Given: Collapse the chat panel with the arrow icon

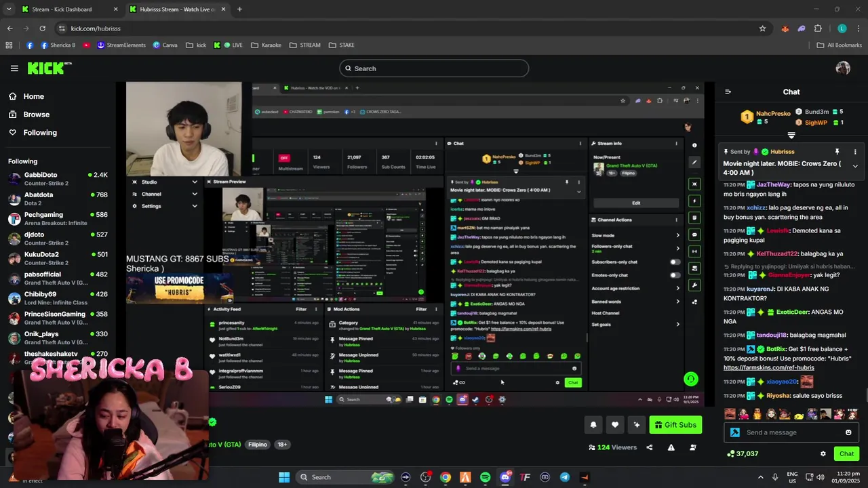Looking at the screenshot, I should tap(728, 92).
